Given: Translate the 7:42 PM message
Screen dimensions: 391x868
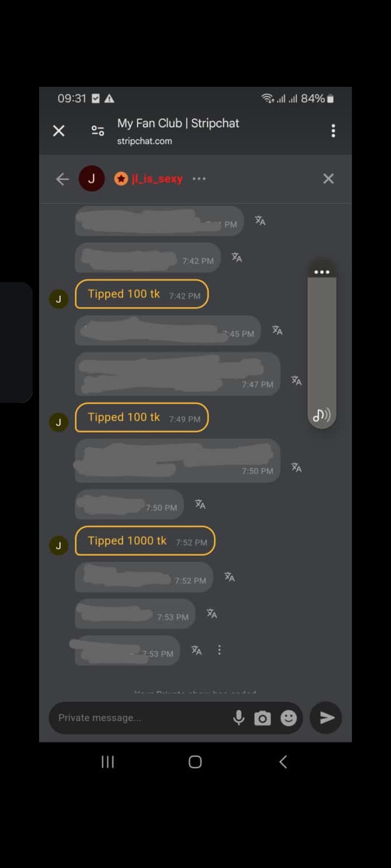Looking at the screenshot, I should (x=237, y=258).
